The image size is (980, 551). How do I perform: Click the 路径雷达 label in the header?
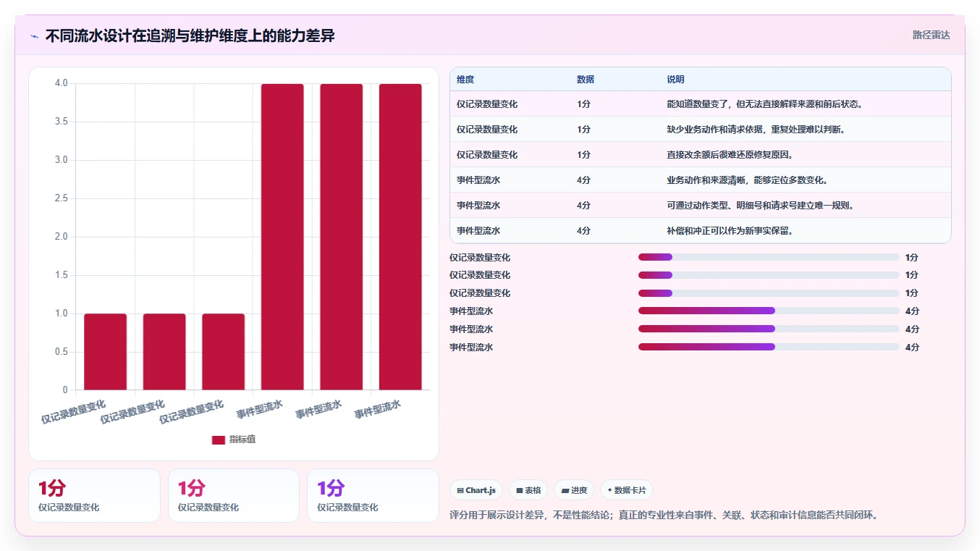tap(931, 35)
